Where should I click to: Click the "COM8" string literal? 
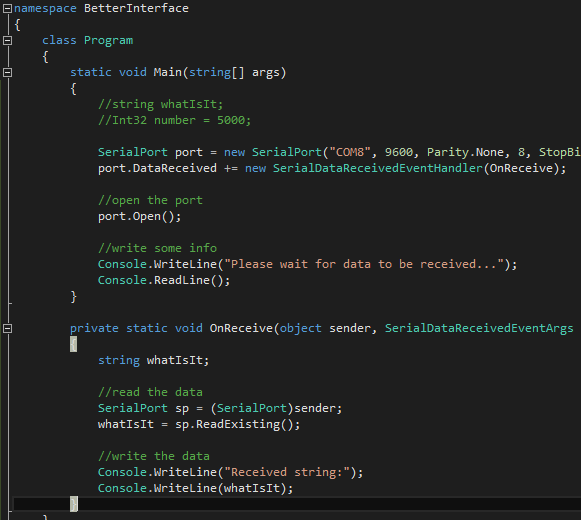(350, 152)
